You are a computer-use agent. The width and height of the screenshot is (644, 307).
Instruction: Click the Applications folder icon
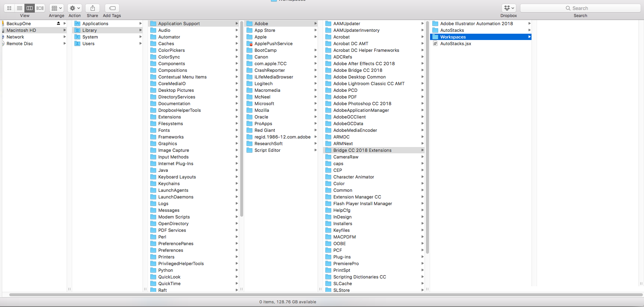click(77, 24)
